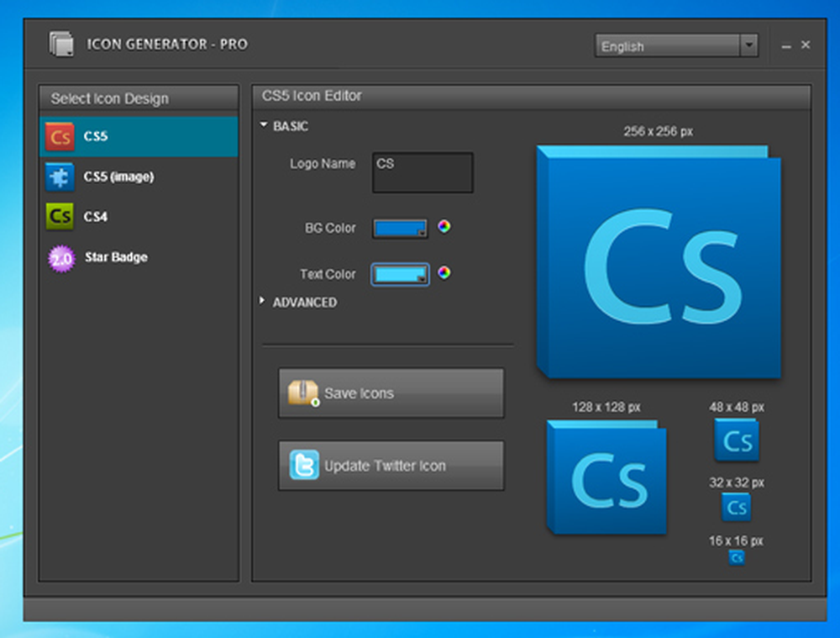Click the Logo Name label
This screenshot has height=638, width=840.
coord(323,164)
